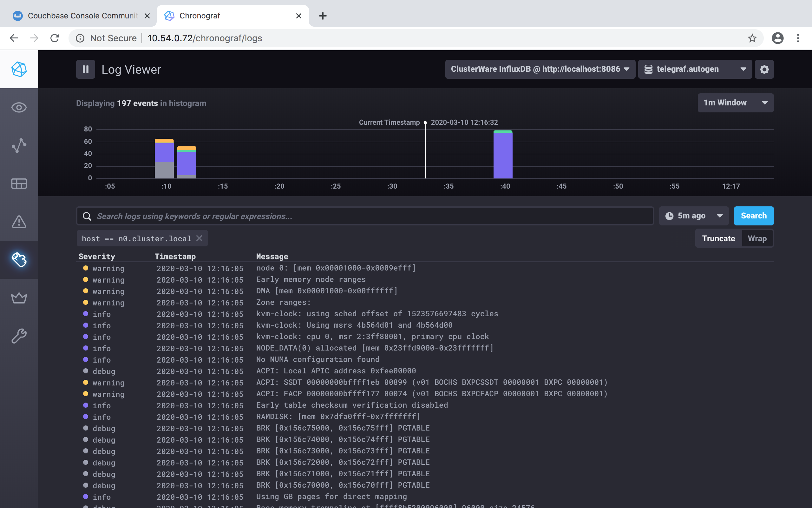Click 'BRK [0x156c70000, 0x156c70fff] PGTABLE' message
Screen dimensions: 812x508
tap(343, 485)
